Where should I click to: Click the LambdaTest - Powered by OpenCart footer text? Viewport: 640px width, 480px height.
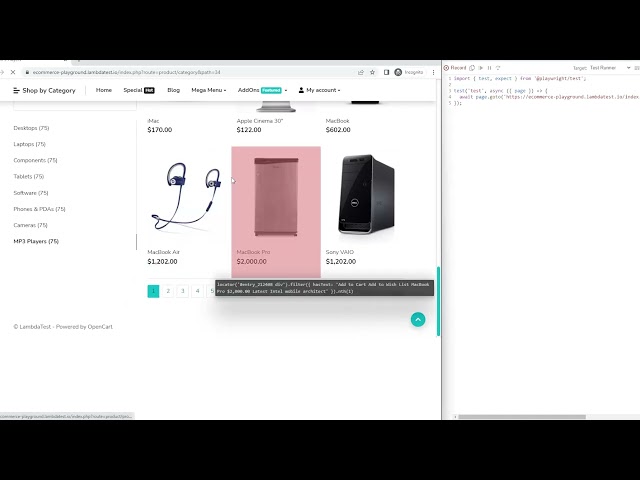click(x=63, y=327)
